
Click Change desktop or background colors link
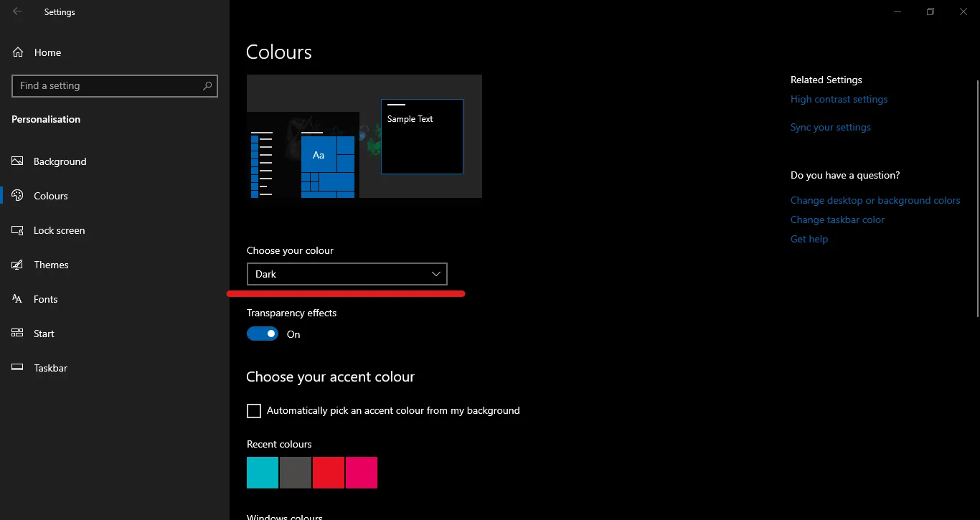(875, 200)
